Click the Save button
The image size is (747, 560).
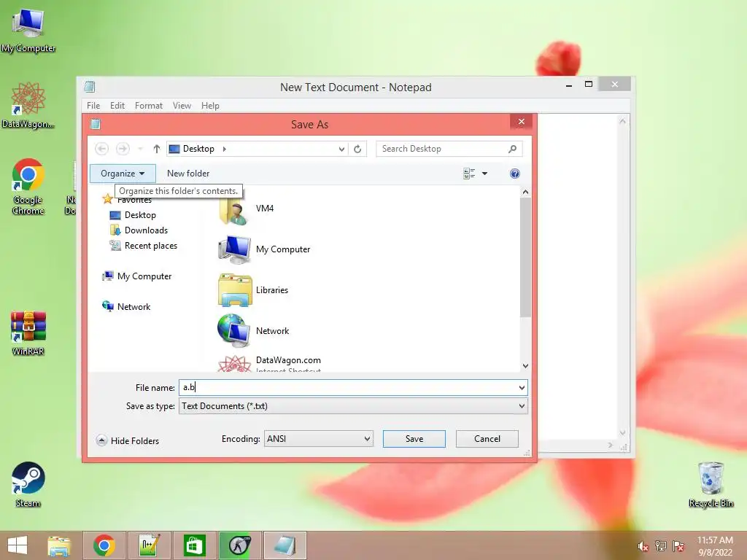pos(414,438)
